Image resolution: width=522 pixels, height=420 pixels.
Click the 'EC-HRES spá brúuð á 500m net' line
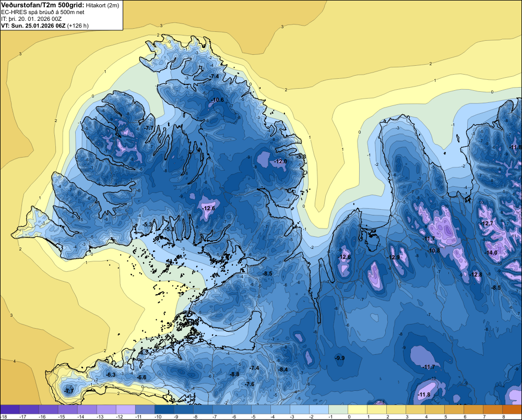pos(43,12)
